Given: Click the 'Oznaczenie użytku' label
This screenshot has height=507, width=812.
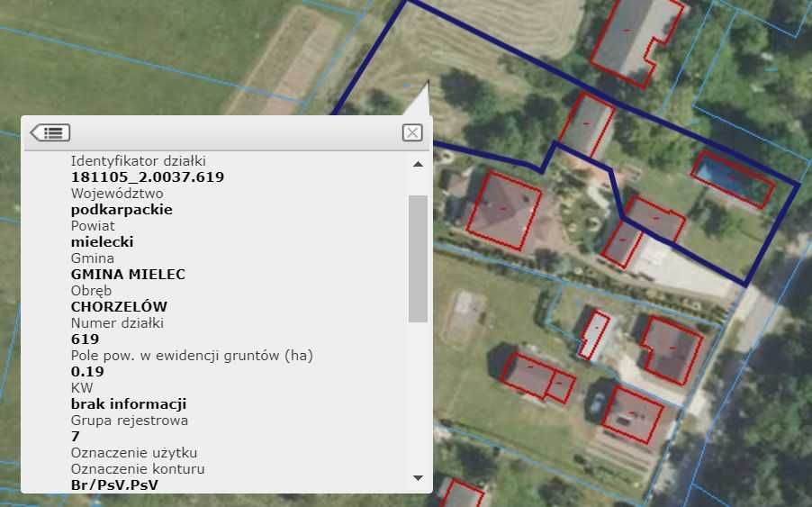Looking at the screenshot, I should 133,453.
